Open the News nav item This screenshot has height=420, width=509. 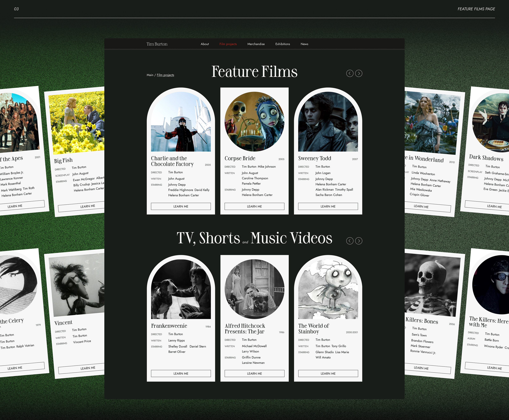coord(304,44)
